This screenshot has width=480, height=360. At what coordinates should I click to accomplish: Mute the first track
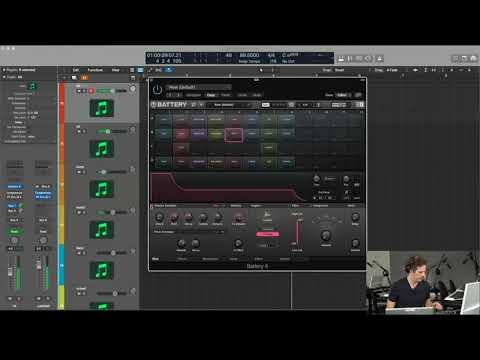pos(79,91)
